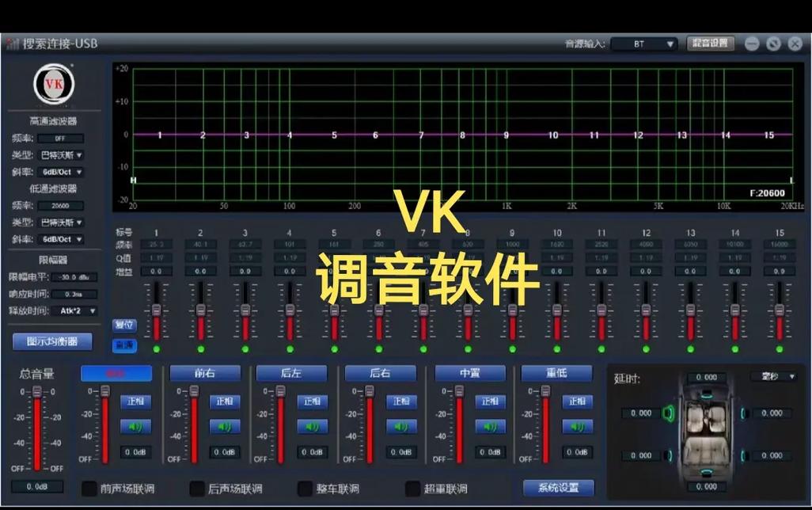The width and height of the screenshot is (812, 510).
Task: Enable the 超重联调 option
Action: pyautogui.click(x=412, y=490)
